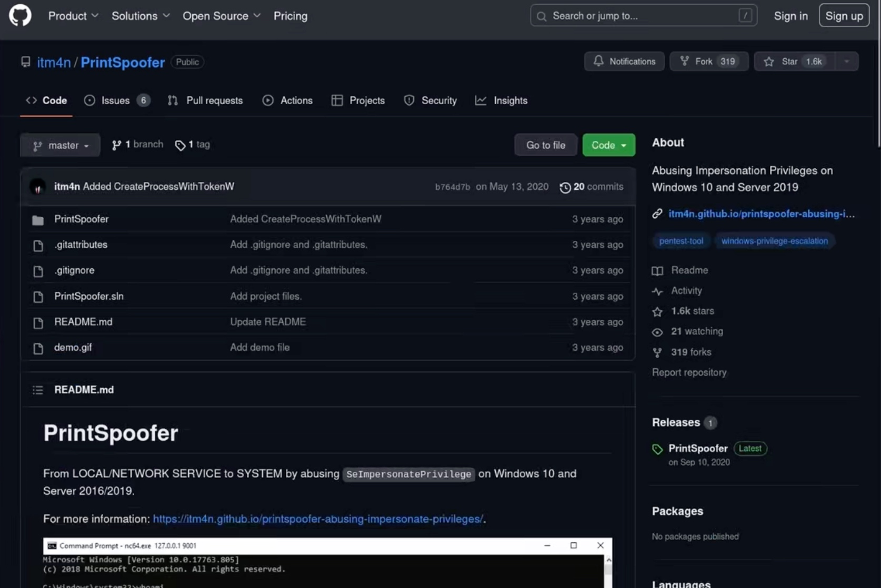Open the Activity link in About

(686, 291)
